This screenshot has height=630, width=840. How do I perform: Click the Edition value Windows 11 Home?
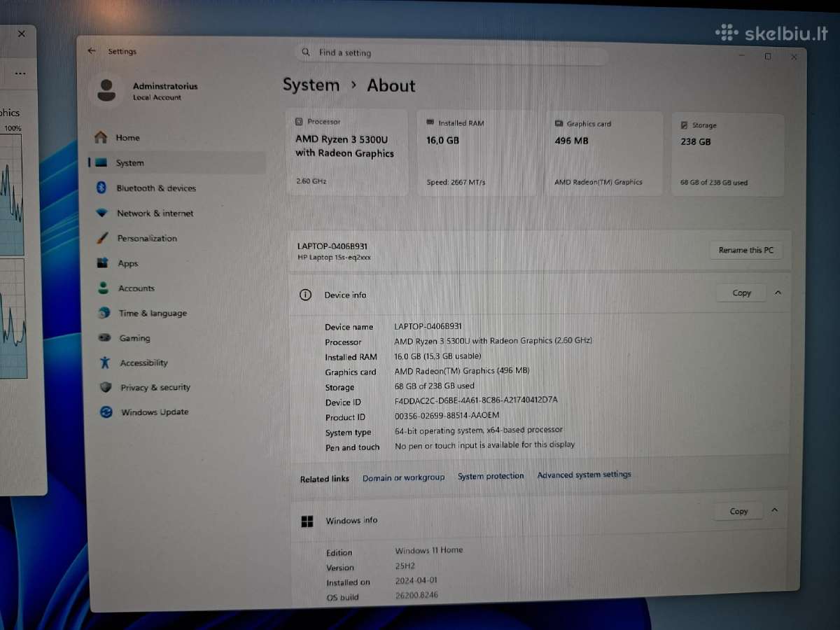pyautogui.click(x=428, y=550)
